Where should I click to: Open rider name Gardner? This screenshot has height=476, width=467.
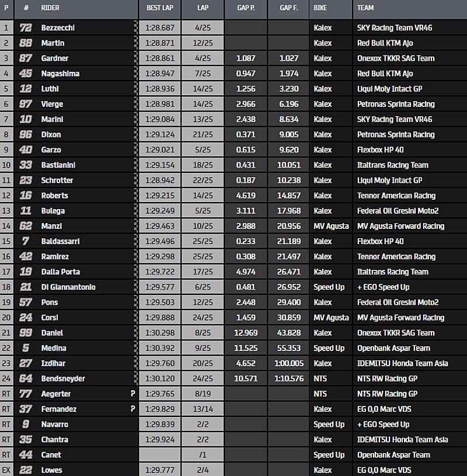click(x=55, y=58)
